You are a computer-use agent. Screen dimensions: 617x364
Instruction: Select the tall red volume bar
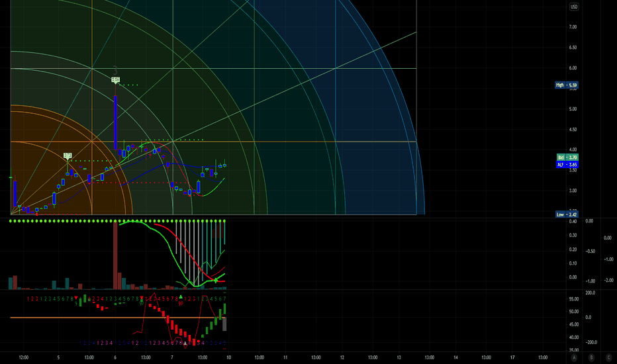click(115, 255)
